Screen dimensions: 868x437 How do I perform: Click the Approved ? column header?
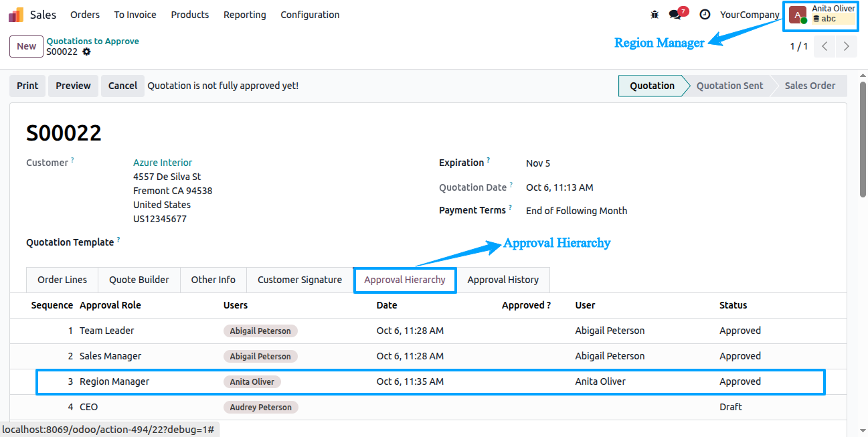[527, 305]
